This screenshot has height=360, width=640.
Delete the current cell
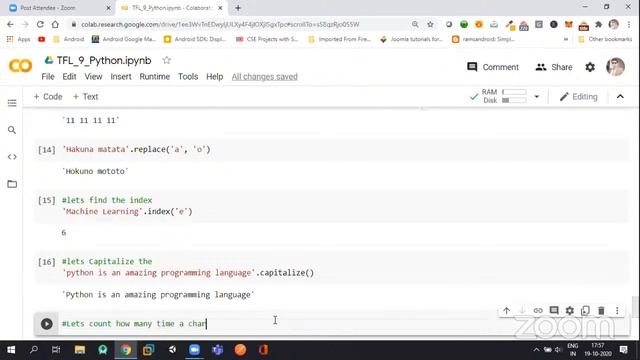pyautogui.click(x=601, y=311)
